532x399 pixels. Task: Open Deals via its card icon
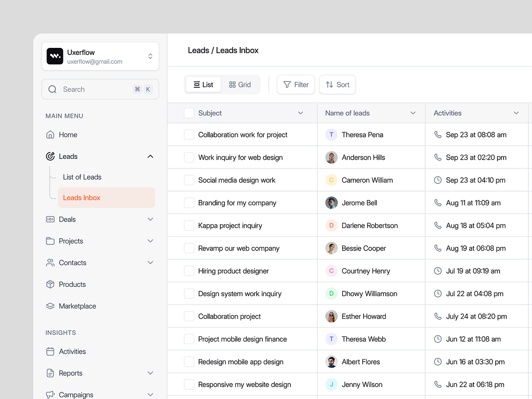(50, 219)
